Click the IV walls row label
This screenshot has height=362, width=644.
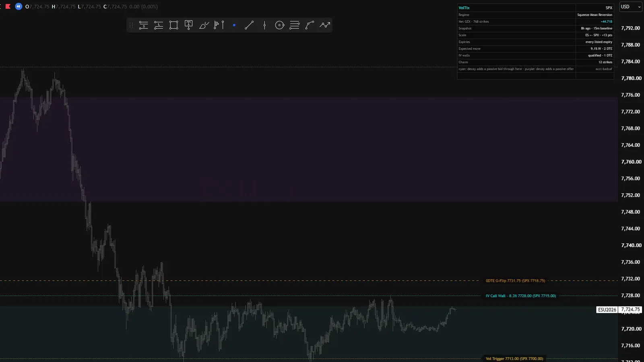point(464,56)
